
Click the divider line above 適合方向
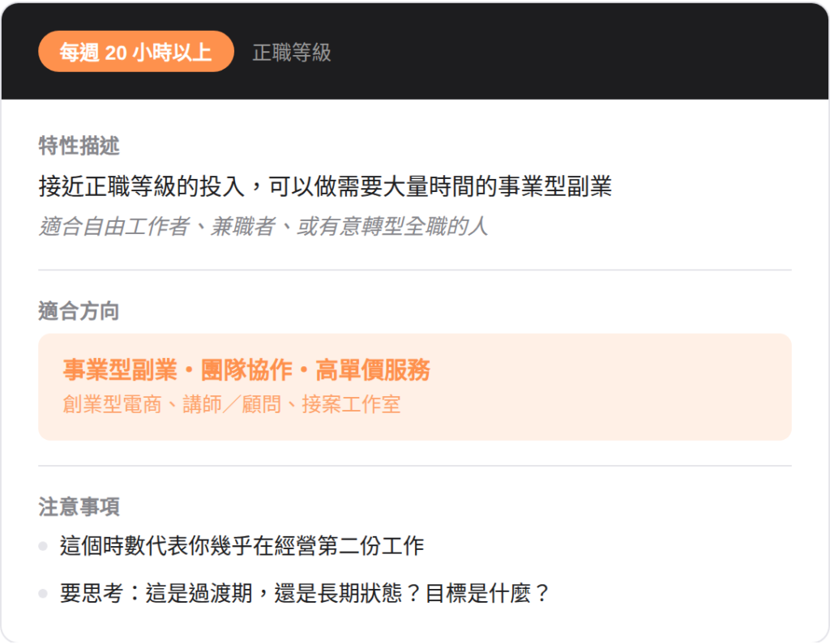click(414, 270)
